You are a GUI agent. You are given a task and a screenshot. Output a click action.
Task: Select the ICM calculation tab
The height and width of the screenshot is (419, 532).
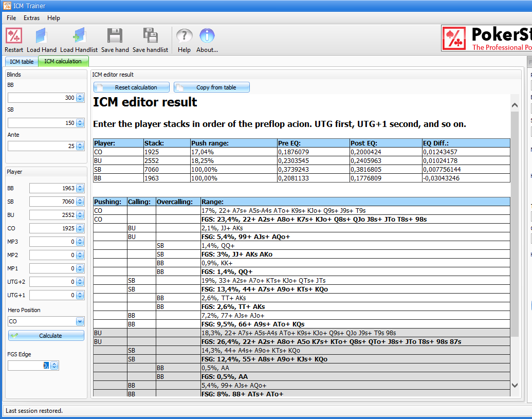click(63, 61)
